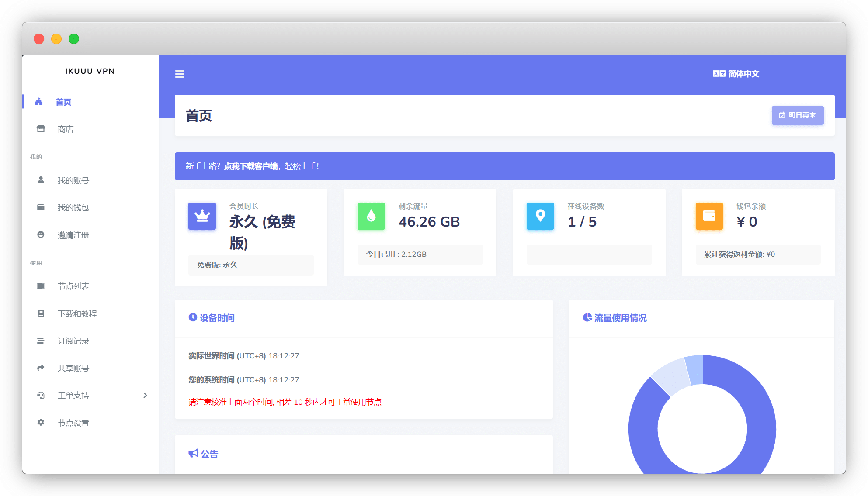
Task: Open the 简体中文 language selector
Action: (x=736, y=74)
